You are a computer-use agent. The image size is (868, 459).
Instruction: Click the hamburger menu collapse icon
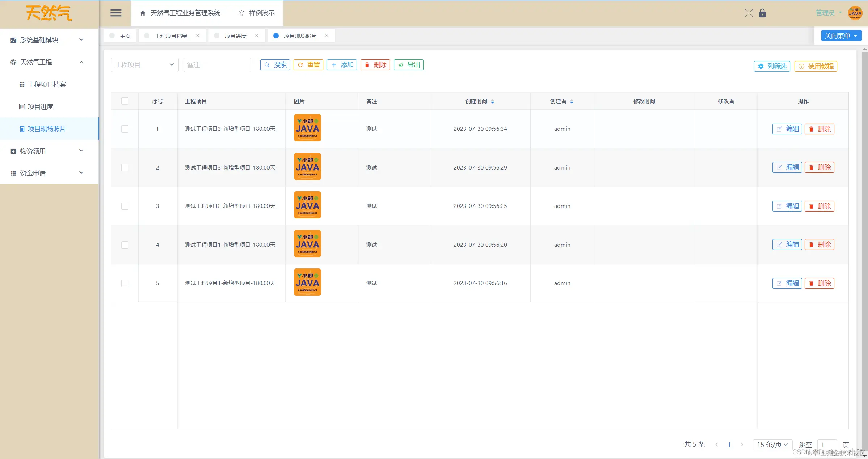[116, 13]
